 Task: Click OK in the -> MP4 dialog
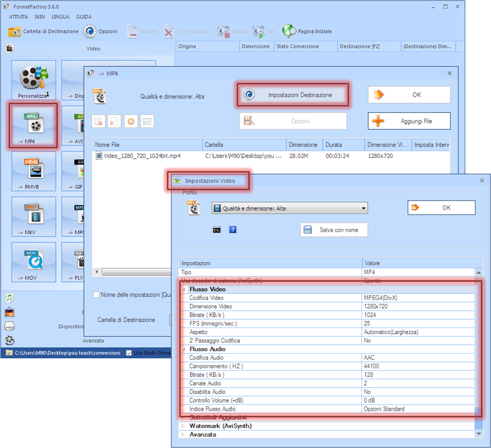pos(409,95)
